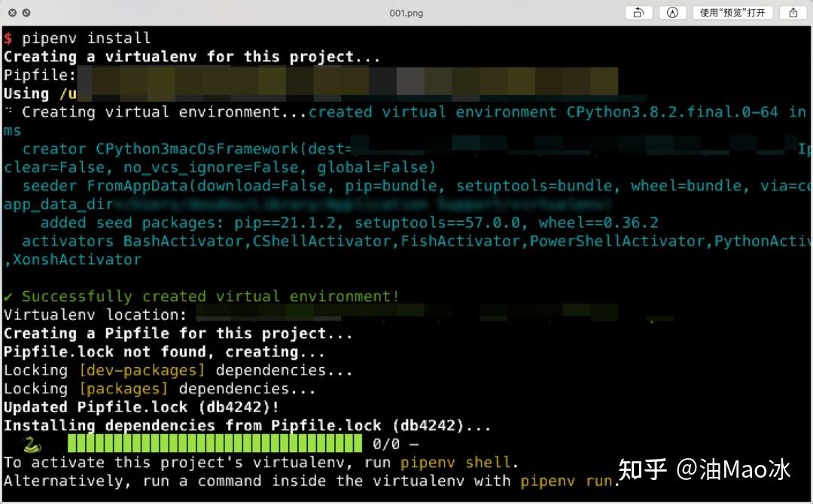Open the Markup annotation tool icon

tap(671, 12)
